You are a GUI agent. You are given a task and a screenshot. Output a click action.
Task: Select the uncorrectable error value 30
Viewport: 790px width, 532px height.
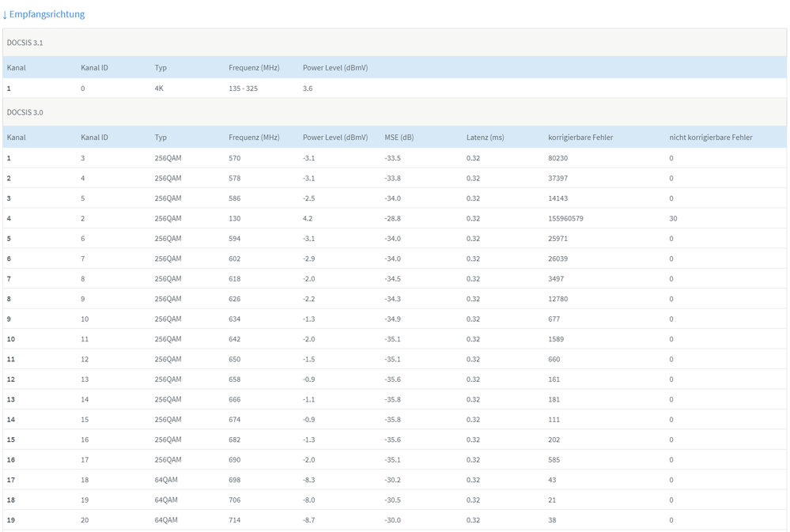673,219
